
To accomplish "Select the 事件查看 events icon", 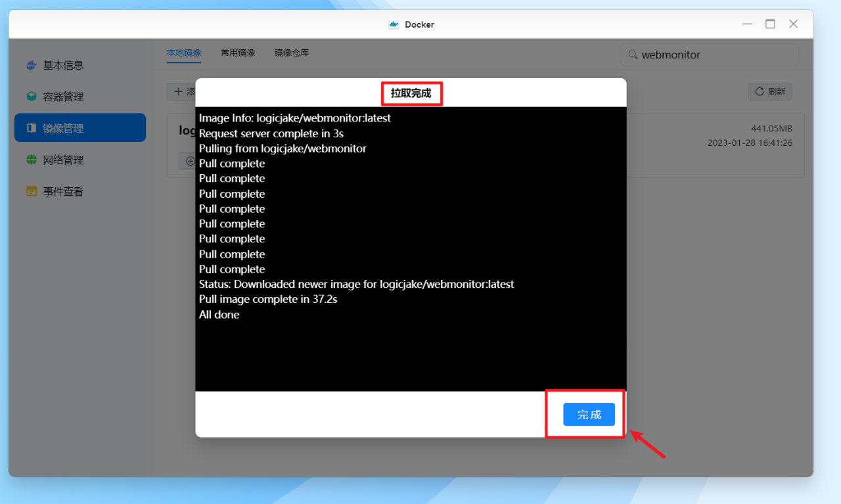I will tap(31, 191).
